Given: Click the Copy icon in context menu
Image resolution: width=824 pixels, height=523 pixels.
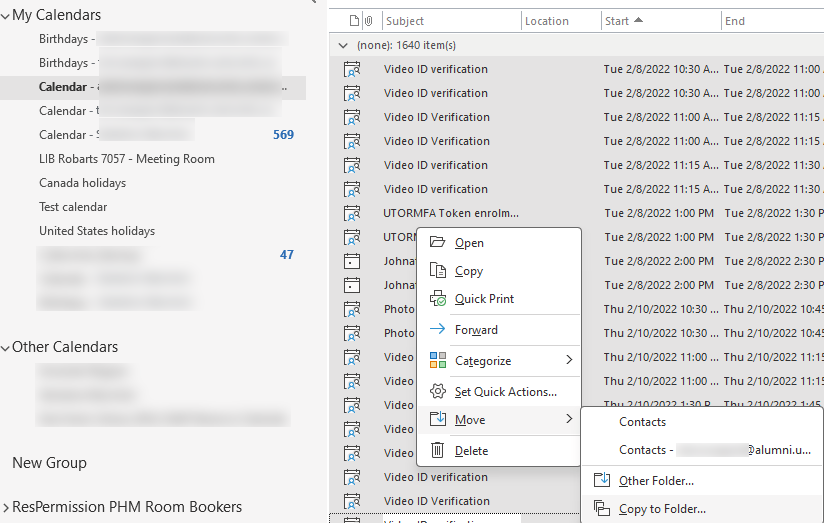Looking at the screenshot, I should 437,271.
